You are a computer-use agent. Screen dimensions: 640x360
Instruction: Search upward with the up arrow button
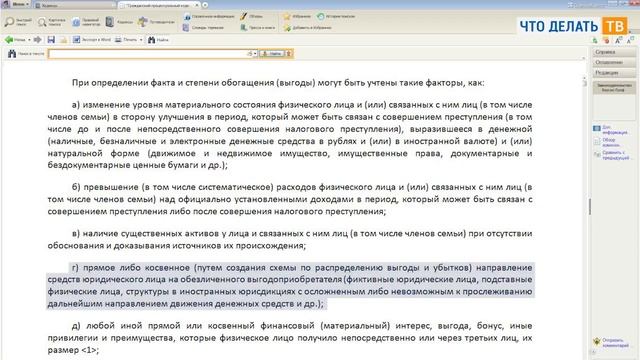(289, 53)
